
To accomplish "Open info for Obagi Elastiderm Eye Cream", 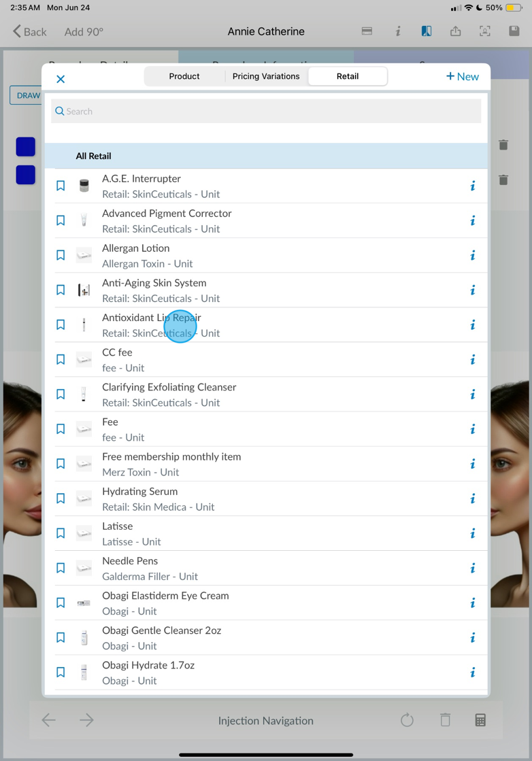I will 473,603.
